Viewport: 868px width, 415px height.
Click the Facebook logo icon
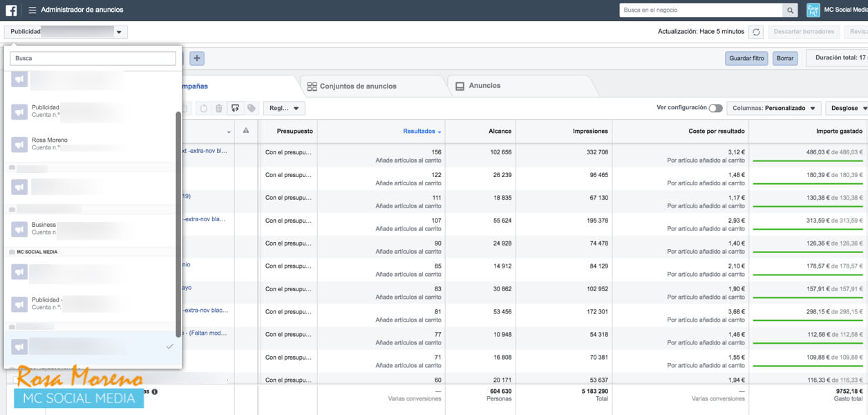(11, 10)
